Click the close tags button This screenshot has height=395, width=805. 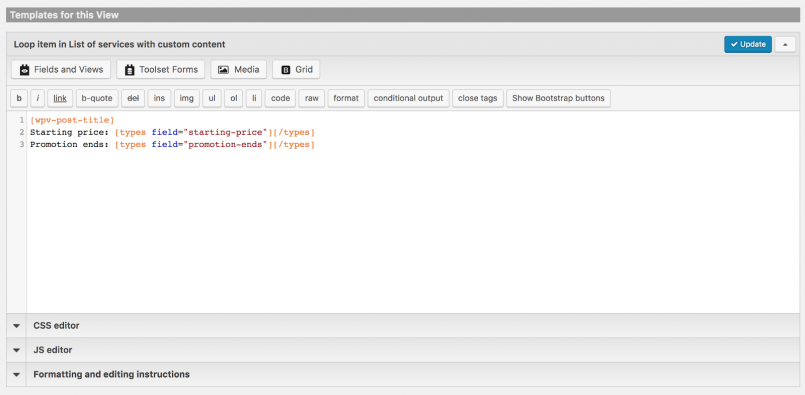[x=477, y=98]
